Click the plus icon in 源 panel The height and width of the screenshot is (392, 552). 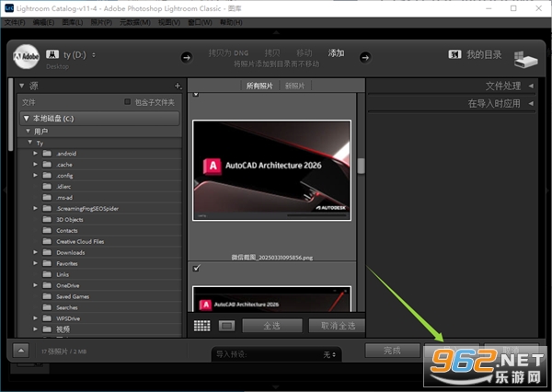click(x=178, y=86)
